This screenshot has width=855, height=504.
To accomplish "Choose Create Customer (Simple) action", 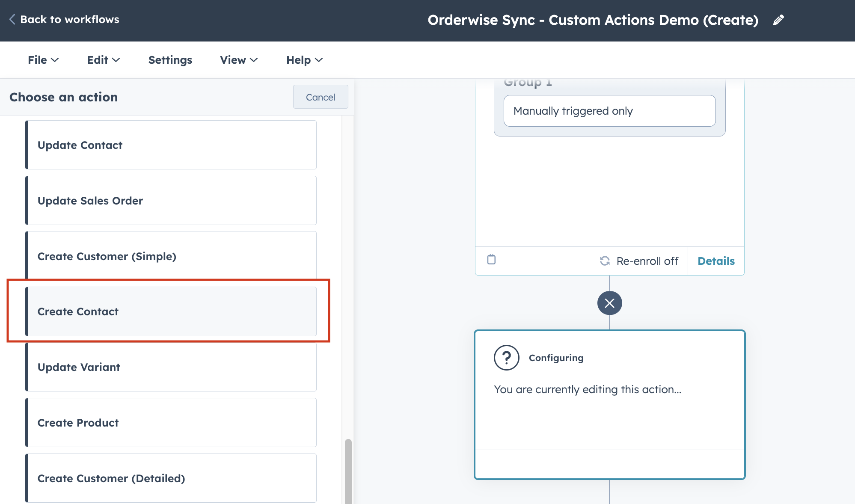I will [171, 255].
